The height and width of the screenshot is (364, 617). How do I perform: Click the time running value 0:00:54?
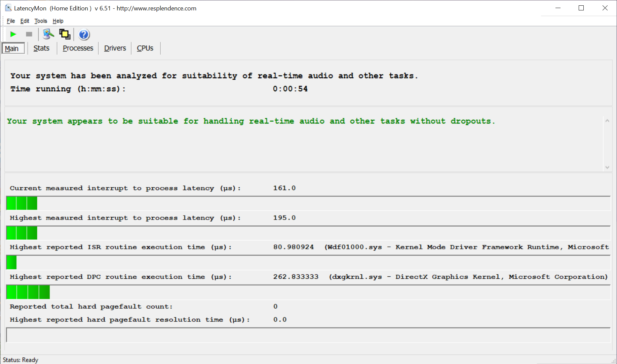[x=290, y=89]
